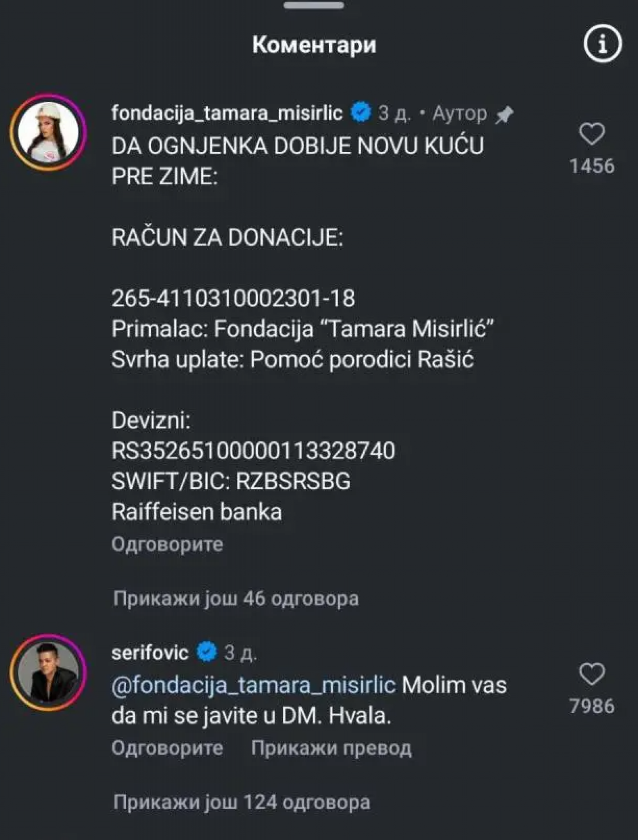Tap verified badge next to fondacija_tamara_misirlic
This screenshot has width=638, height=840.
361,112
